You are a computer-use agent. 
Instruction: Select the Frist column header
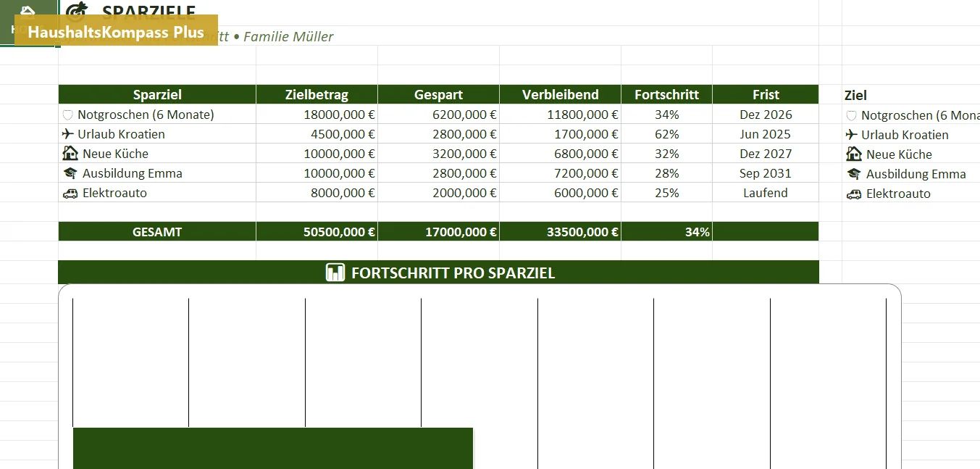tap(766, 94)
